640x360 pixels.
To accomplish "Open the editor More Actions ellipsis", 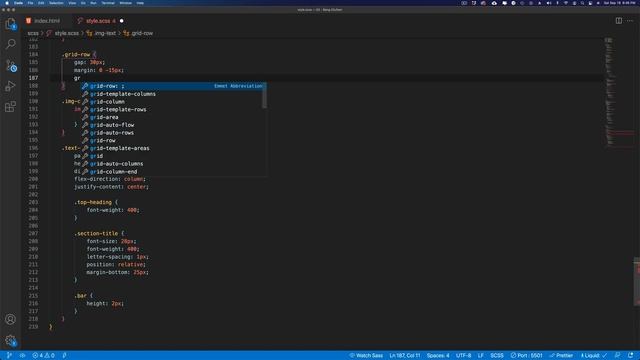I will (x=630, y=20).
